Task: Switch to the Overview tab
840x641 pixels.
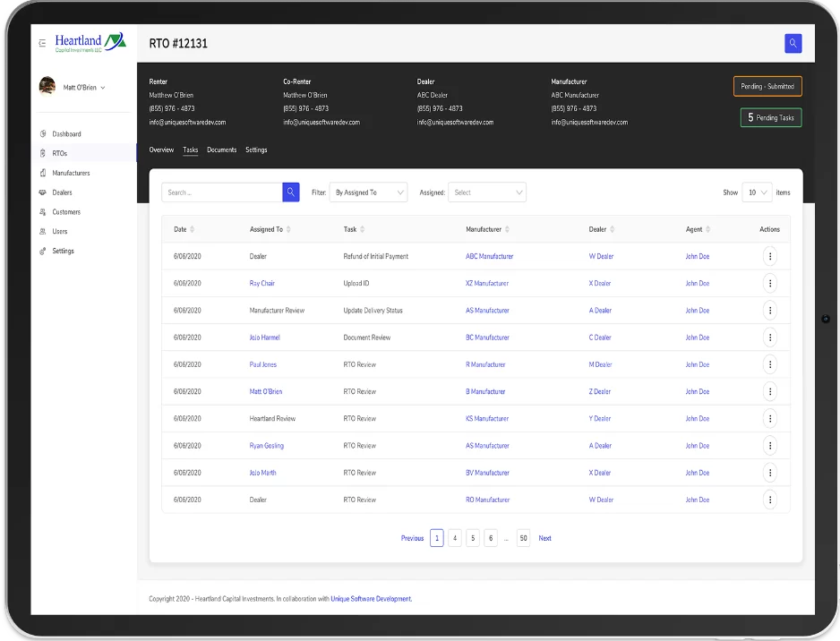Action: pyautogui.click(x=161, y=150)
